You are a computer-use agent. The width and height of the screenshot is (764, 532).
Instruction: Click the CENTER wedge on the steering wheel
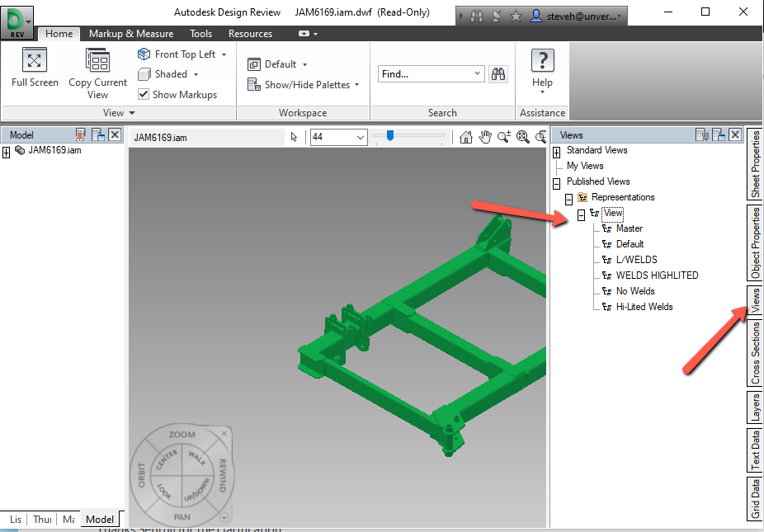(x=167, y=460)
